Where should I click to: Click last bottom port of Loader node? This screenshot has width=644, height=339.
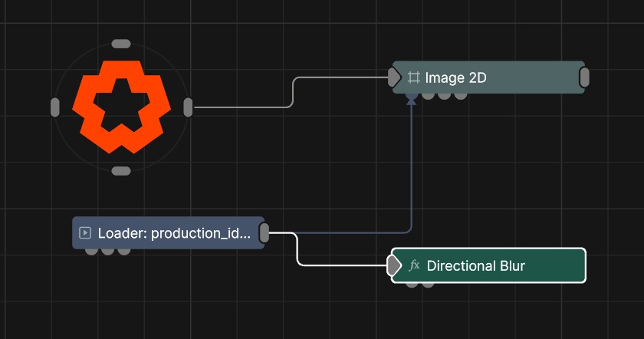123,250
